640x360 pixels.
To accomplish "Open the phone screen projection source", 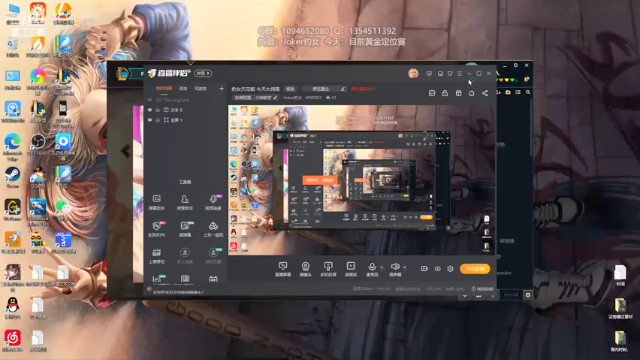I will click(x=328, y=269).
